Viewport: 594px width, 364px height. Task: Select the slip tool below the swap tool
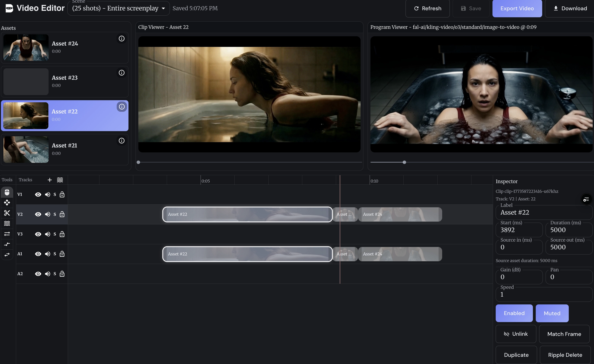coord(7,244)
